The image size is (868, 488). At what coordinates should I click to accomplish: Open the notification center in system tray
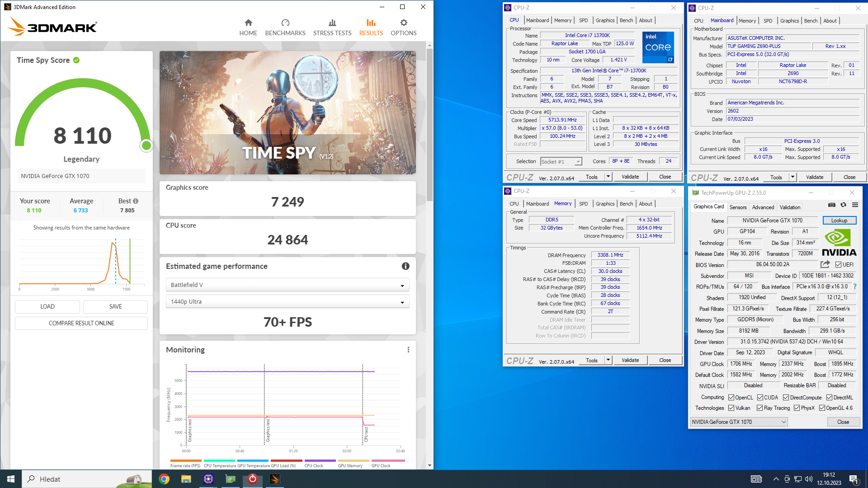tap(854, 479)
